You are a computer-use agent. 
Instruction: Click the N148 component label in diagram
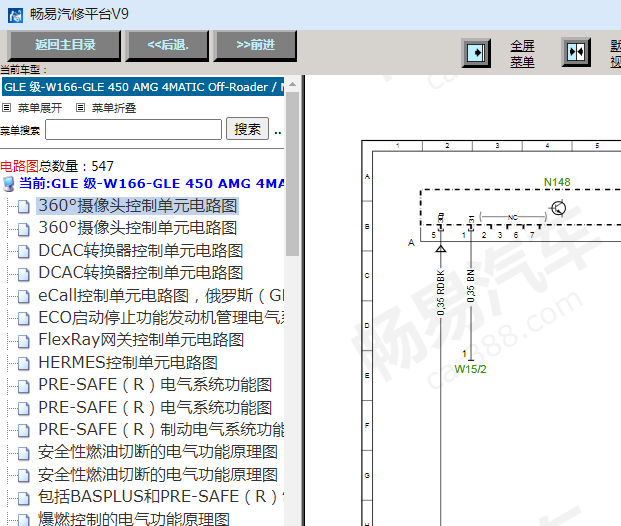557,182
